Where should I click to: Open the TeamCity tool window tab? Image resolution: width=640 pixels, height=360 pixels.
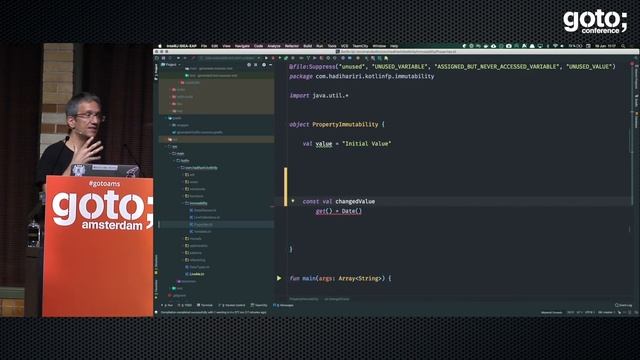(259, 305)
